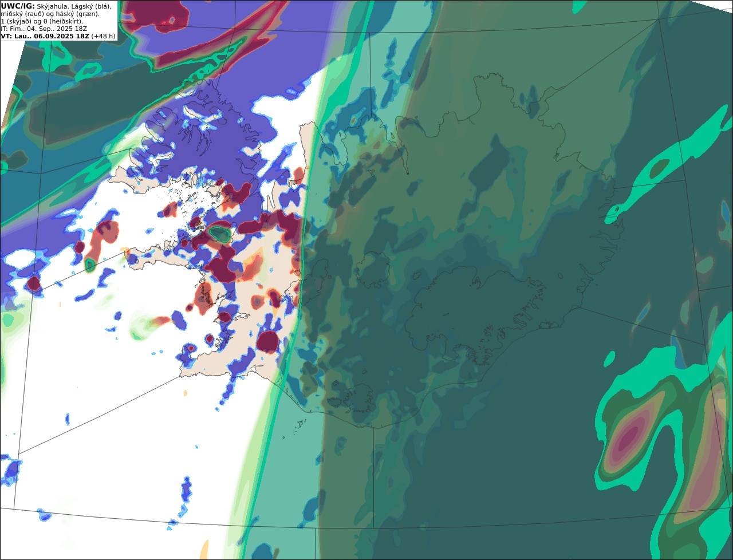The image size is (733, 560).
Task: Click the 'UWC/IG:' title label
Action: click(18, 6)
